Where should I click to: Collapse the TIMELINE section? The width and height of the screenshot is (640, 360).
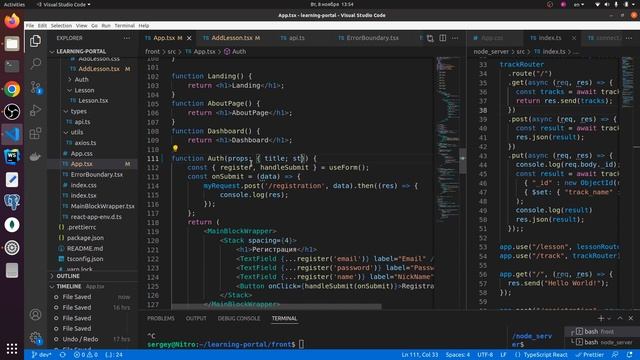tap(69, 287)
